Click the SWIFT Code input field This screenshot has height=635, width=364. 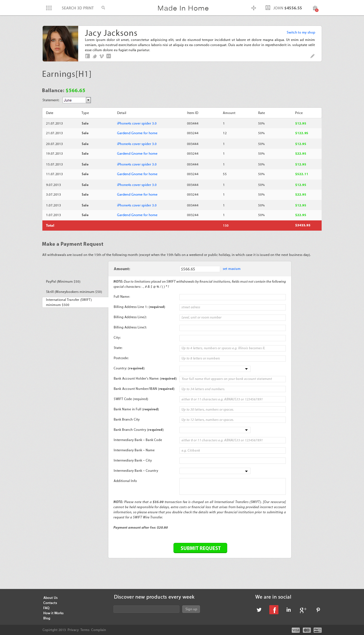click(232, 399)
